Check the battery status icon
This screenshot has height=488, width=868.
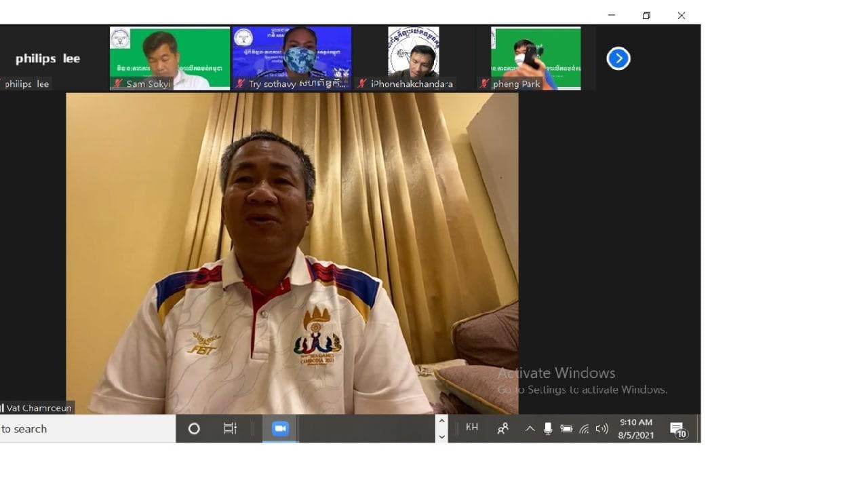[x=566, y=428]
